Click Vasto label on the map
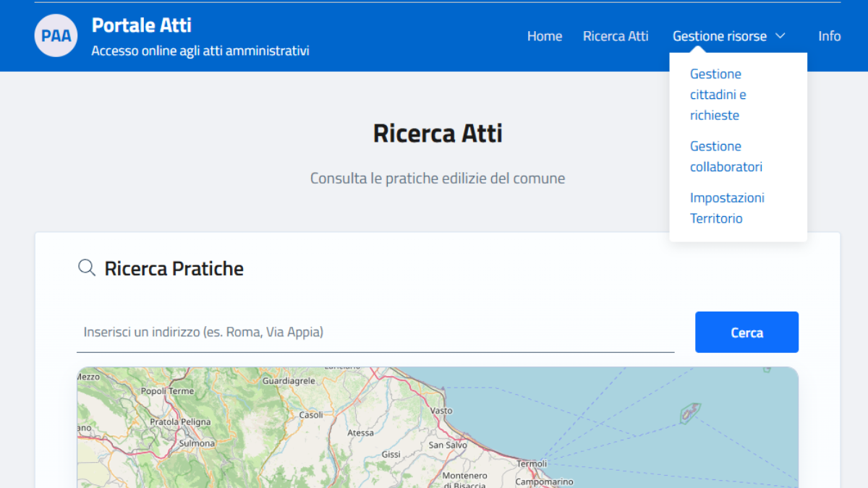This screenshot has height=488, width=868. point(441,411)
